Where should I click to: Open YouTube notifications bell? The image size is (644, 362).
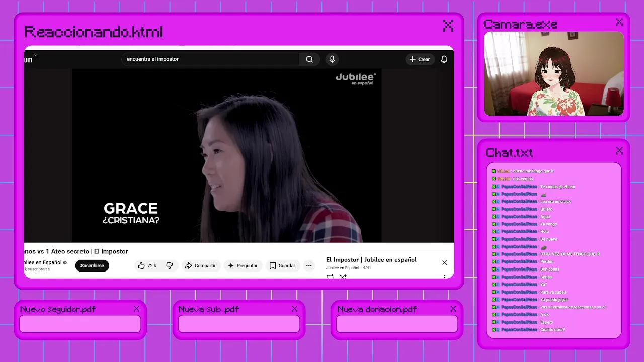click(x=444, y=59)
